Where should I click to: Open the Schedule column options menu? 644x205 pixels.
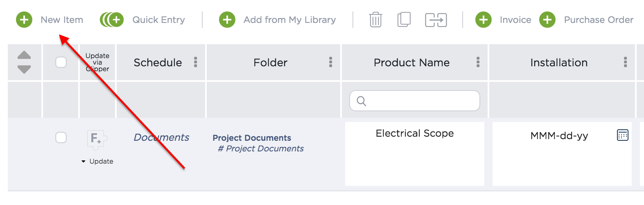pyautogui.click(x=196, y=62)
